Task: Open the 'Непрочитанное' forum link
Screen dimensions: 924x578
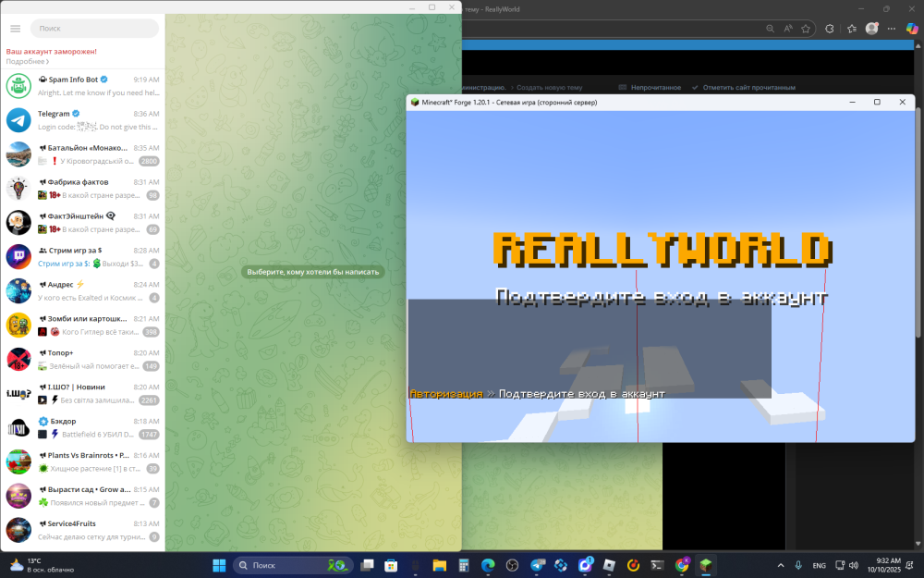Action: click(650, 87)
